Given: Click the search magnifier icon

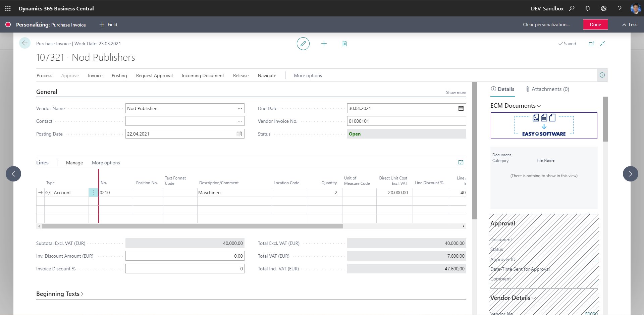Looking at the screenshot, I should (x=572, y=8).
